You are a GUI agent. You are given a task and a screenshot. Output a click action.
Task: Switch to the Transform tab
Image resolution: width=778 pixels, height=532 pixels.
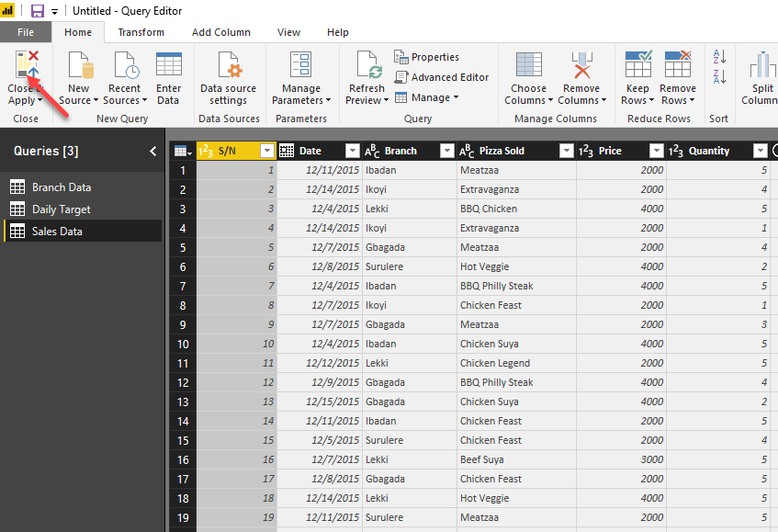[x=141, y=31]
